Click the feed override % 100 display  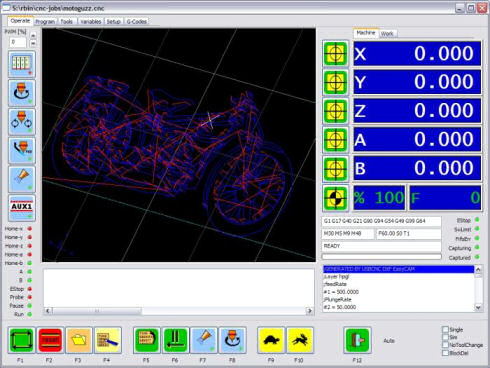379,198
